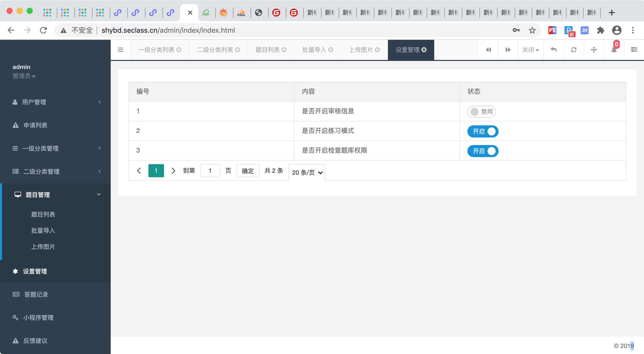Disable the 是否开启检查题库权限 switch
Screen dimensions: 644x354
click(483, 151)
